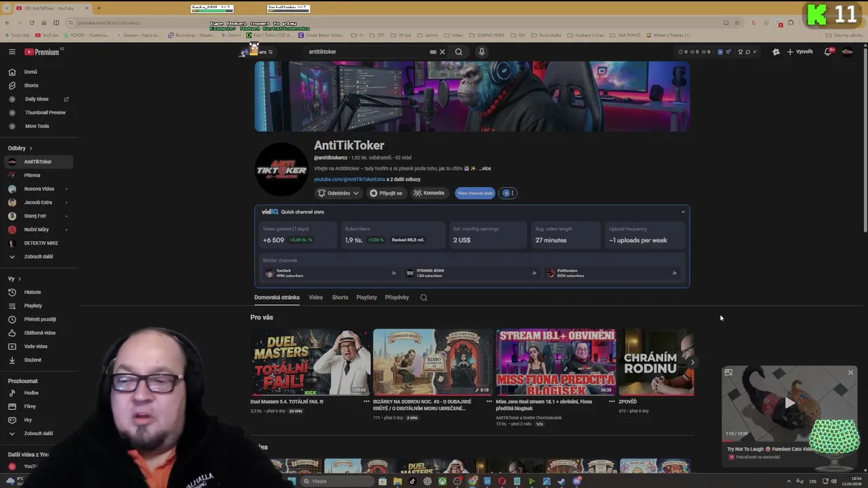Click the browser address bar

393,22
